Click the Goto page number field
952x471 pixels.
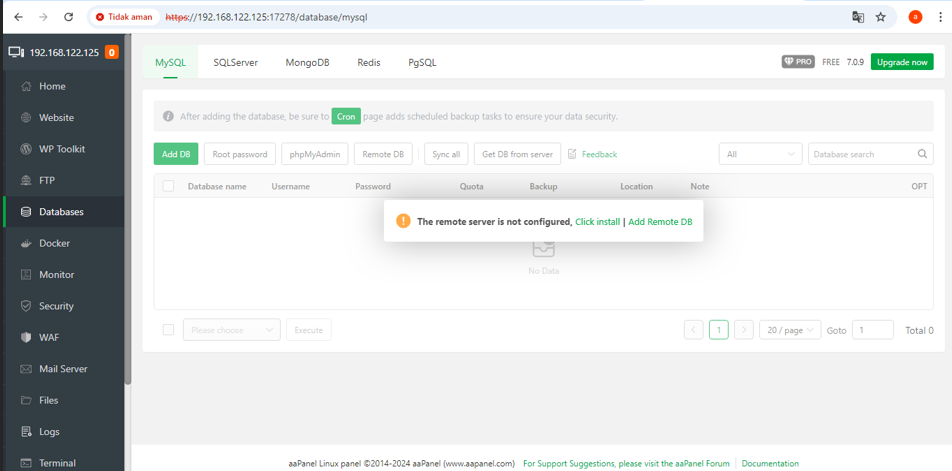[x=873, y=330]
